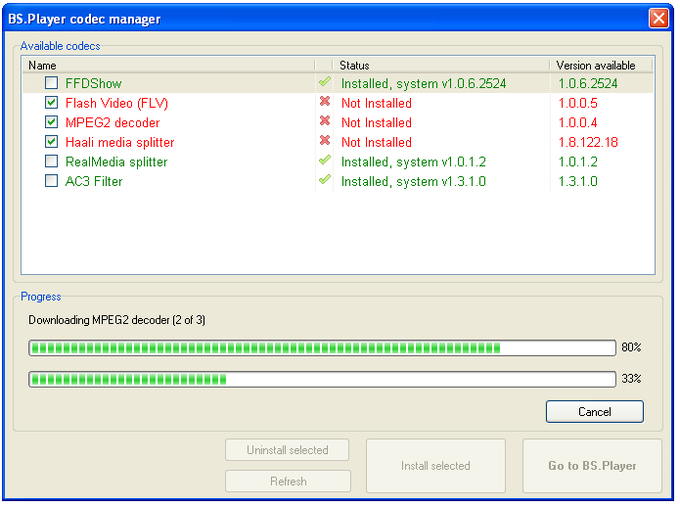Tick the RealMedia splitter checkbox
Screen dimensions: 680x507
(51, 162)
